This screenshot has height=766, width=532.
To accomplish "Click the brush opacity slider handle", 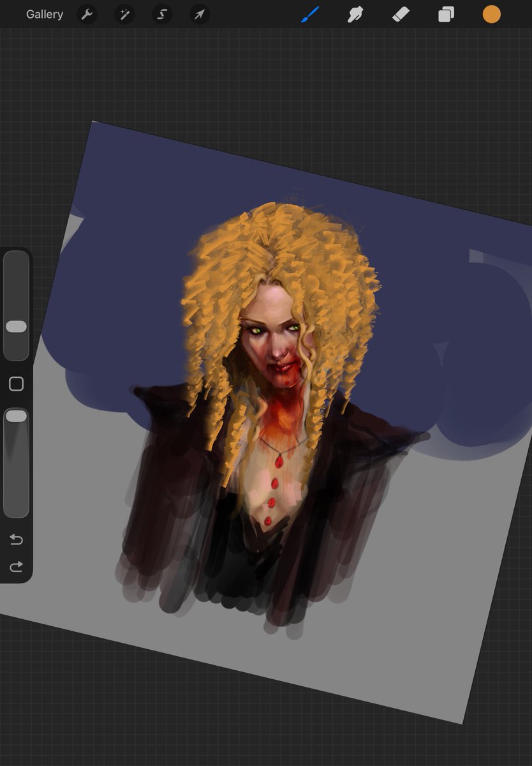I will pyautogui.click(x=16, y=416).
